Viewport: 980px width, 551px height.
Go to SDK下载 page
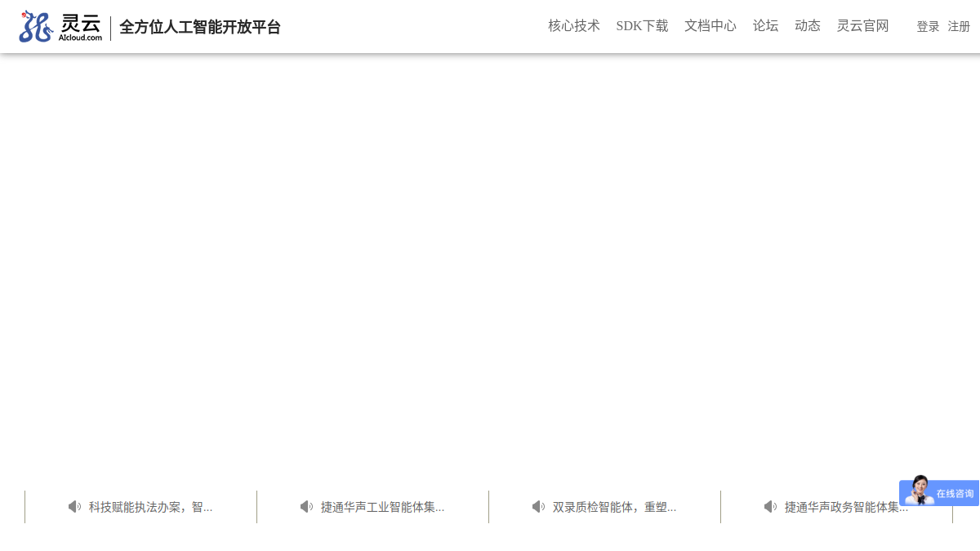tap(642, 26)
